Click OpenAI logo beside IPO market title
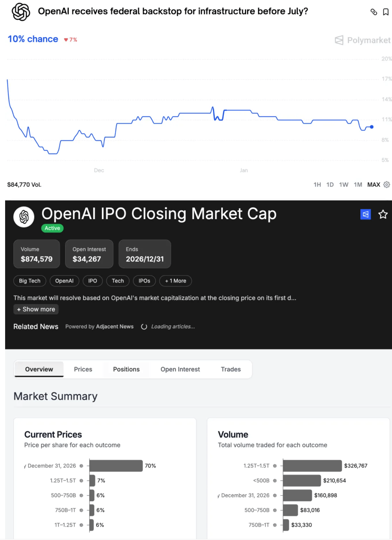The width and height of the screenshot is (392, 540). click(24, 217)
